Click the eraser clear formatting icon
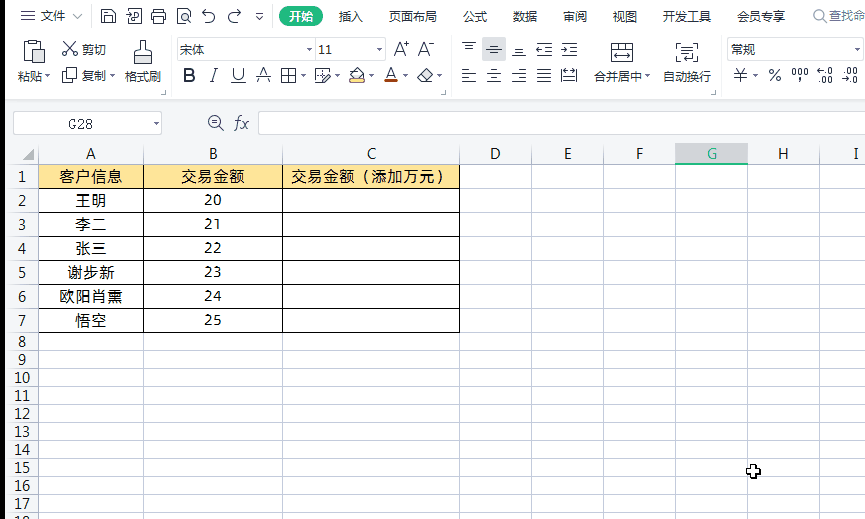Image resolution: width=865 pixels, height=519 pixels. point(425,75)
